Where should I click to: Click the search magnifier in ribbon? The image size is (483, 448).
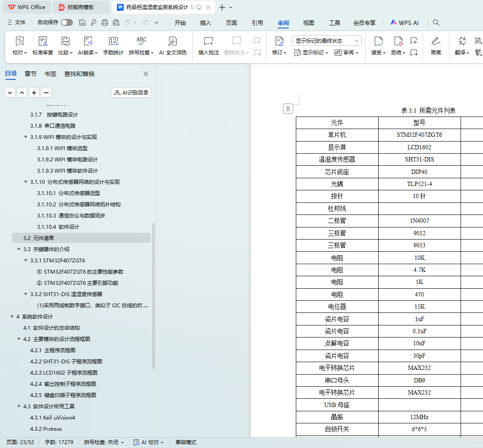point(436,23)
